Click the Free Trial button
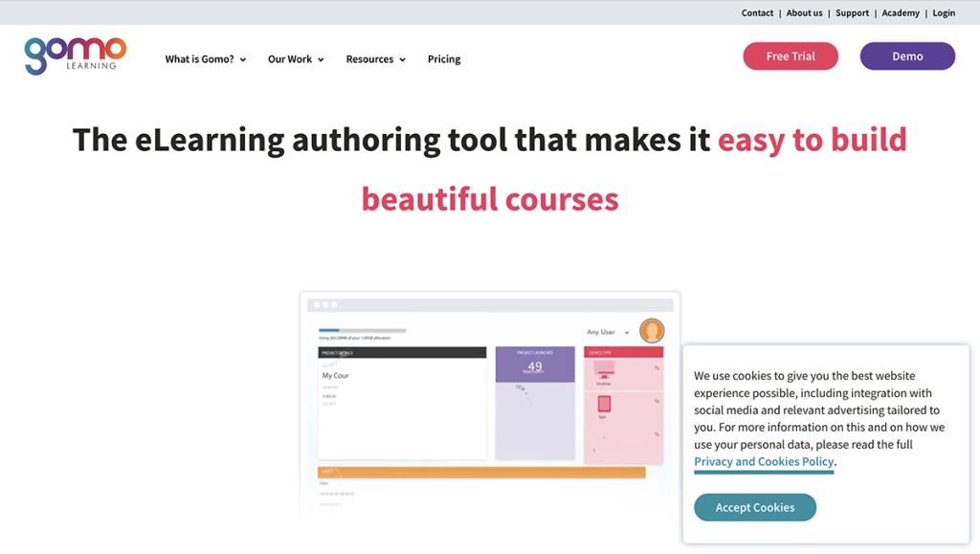980x554 pixels. [x=791, y=55]
